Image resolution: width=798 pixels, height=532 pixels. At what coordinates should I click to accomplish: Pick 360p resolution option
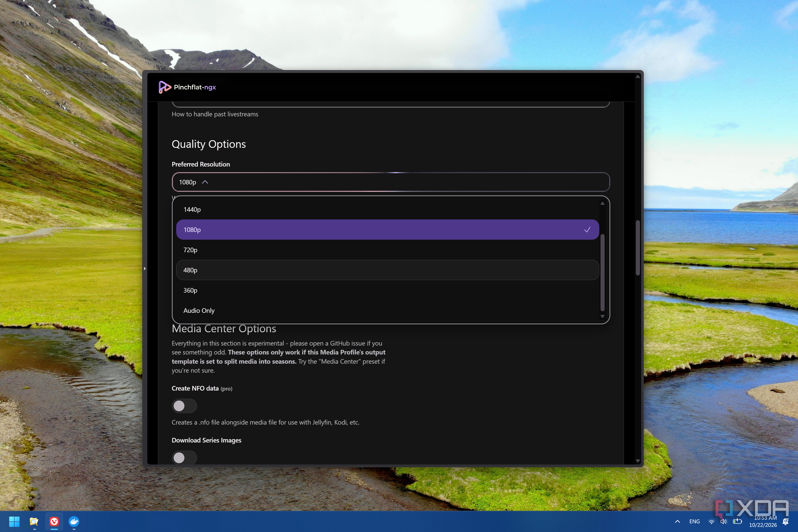coord(387,291)
